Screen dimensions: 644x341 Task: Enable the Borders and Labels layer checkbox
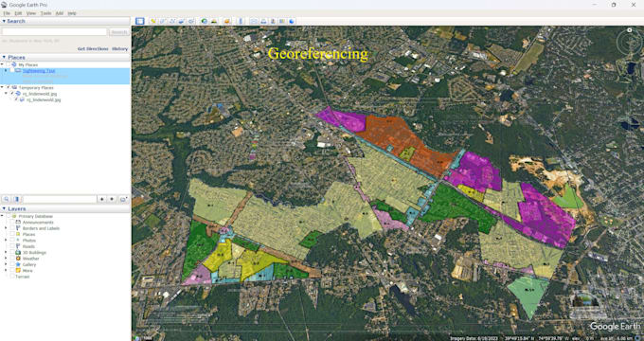pos(12,228)
